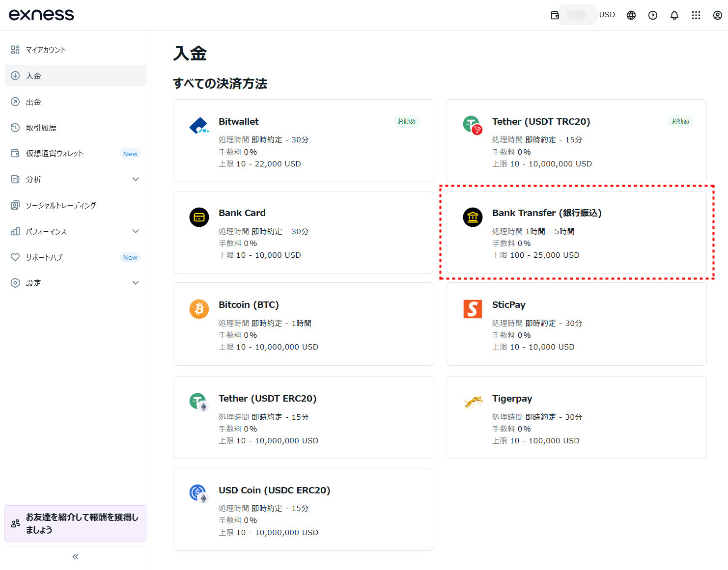
Task: Expand the 設定 submenu chevron
Action: tap(136, 283)
